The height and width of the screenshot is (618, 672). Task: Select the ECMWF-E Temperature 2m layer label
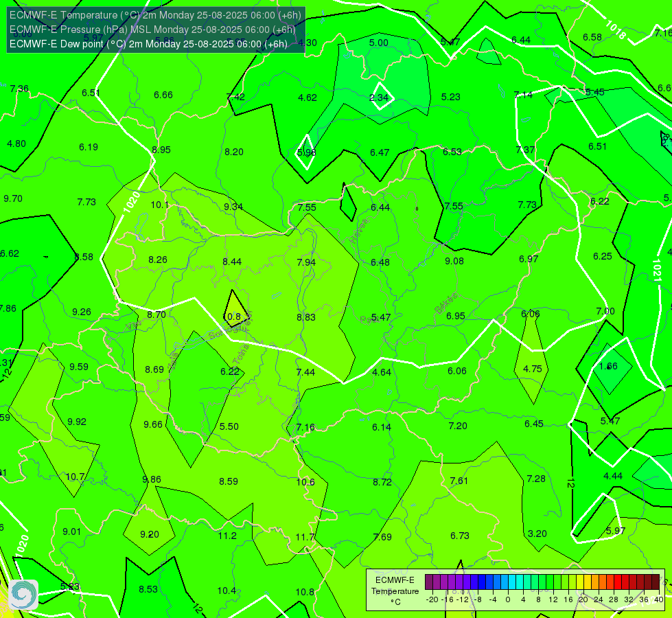[155, 15]
